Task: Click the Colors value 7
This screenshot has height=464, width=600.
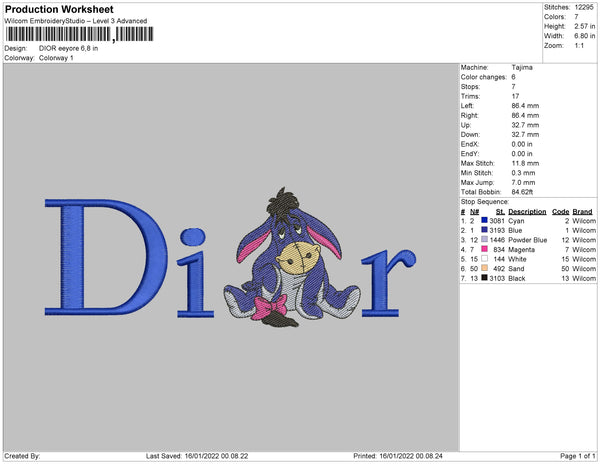Action: pos(576,17)
